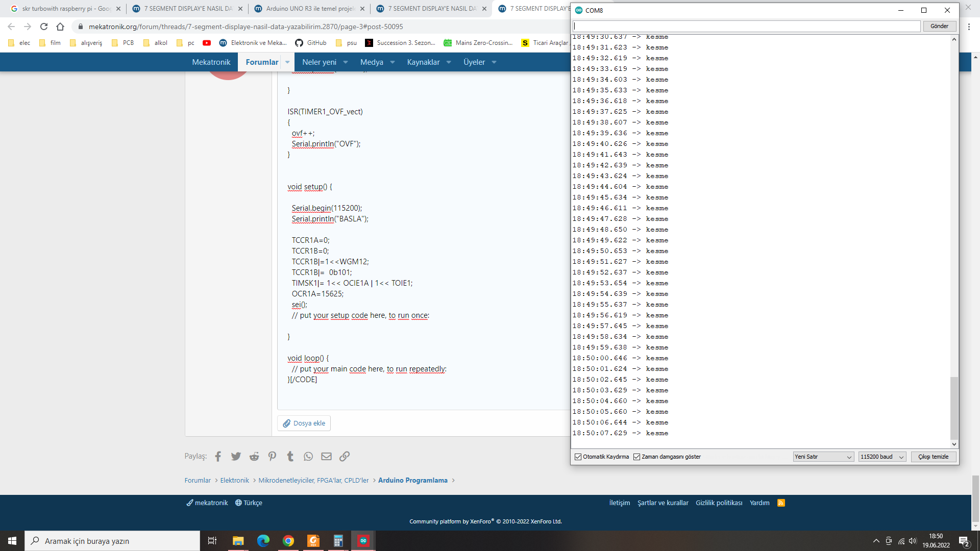Click the Çıkışı temizle button

point(933,457)
